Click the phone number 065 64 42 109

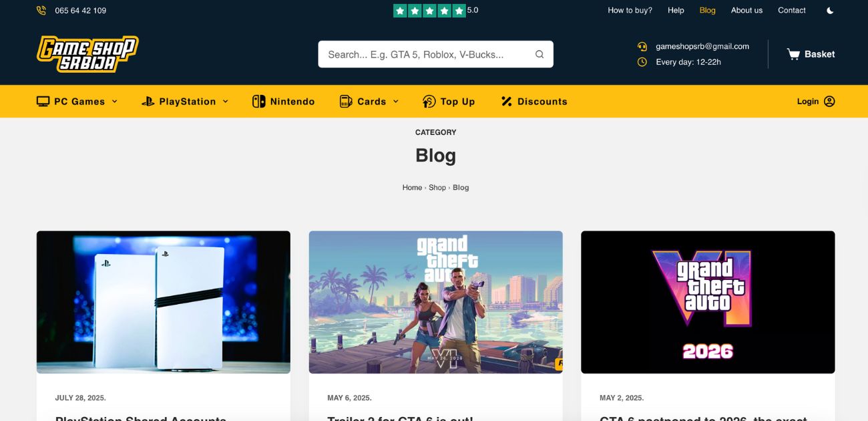[x=81, y=11]
